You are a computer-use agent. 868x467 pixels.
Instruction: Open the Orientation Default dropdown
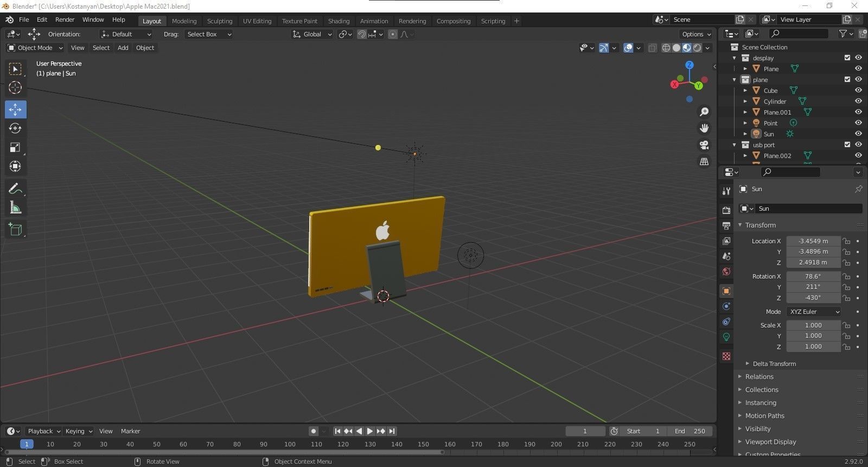pyautogui.click(x=126, y=34)
